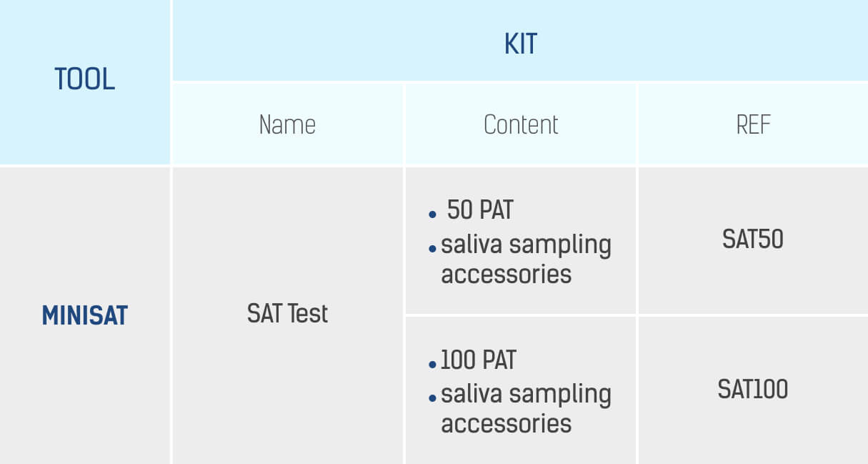Select 'saliva sampling' text in SAT50 row

[x=526, y=245]
